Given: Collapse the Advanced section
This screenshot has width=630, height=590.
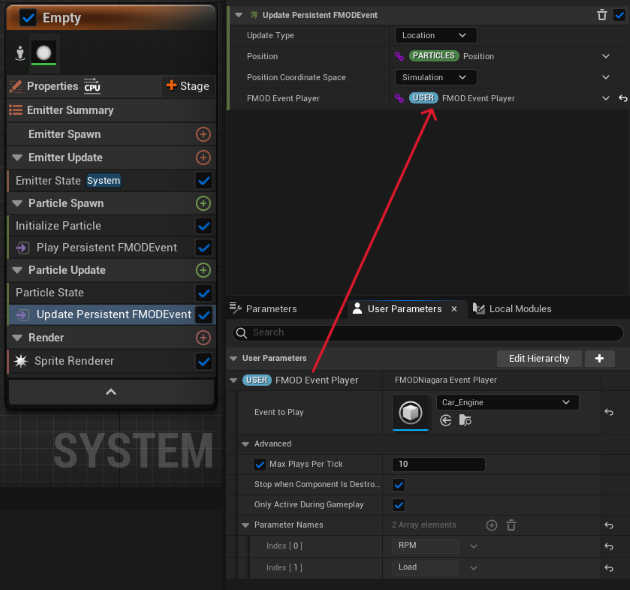Looking at the screenshot, I should point(245,444).
